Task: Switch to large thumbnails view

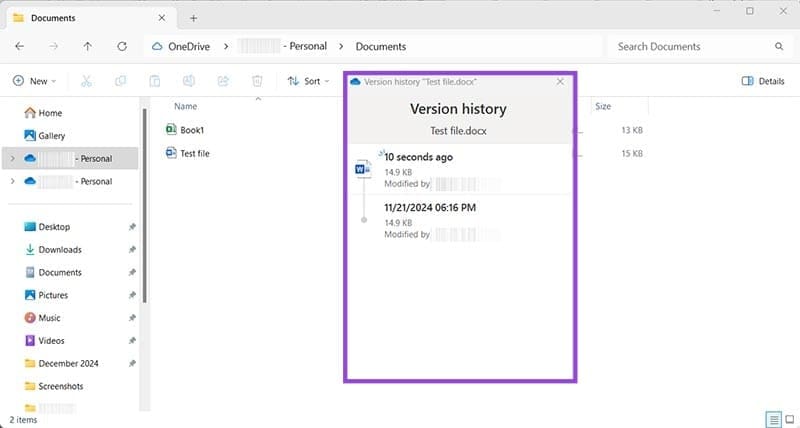Action: pyautogui.click(x=788, y=418)
